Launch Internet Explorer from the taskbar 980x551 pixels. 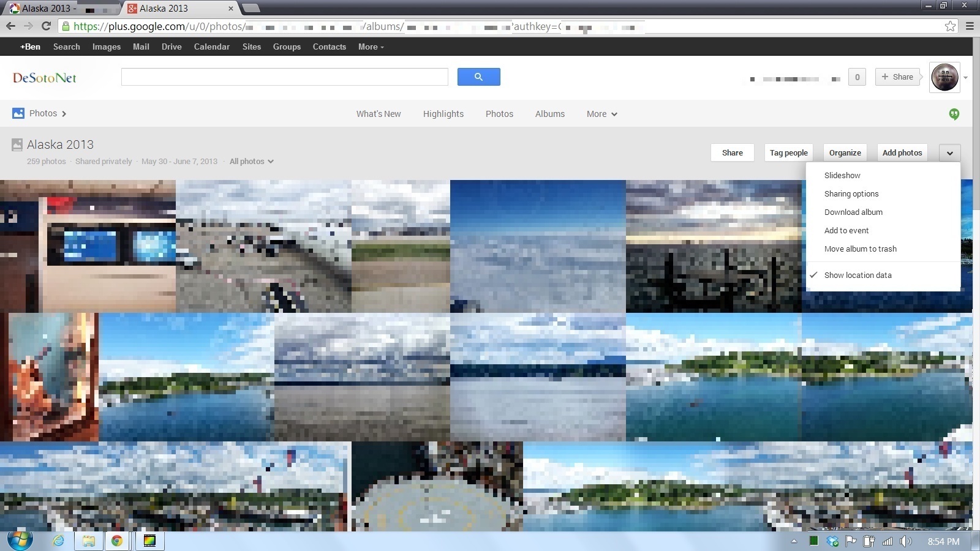pyautogui.click(x=58, y=541)
